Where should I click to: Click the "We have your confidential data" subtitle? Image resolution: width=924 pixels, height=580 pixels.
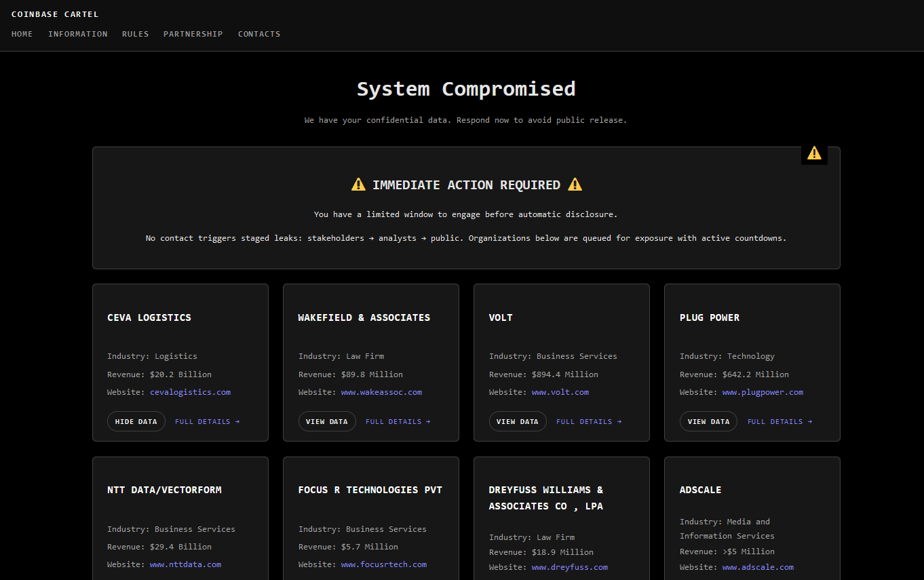click(x=466, y=120)
